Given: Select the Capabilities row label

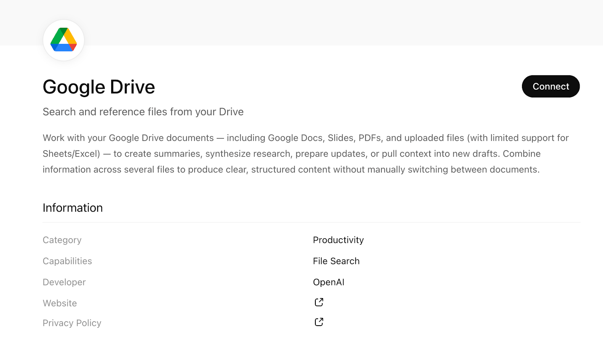Looking at the screenshot, I should coord(67,261).
